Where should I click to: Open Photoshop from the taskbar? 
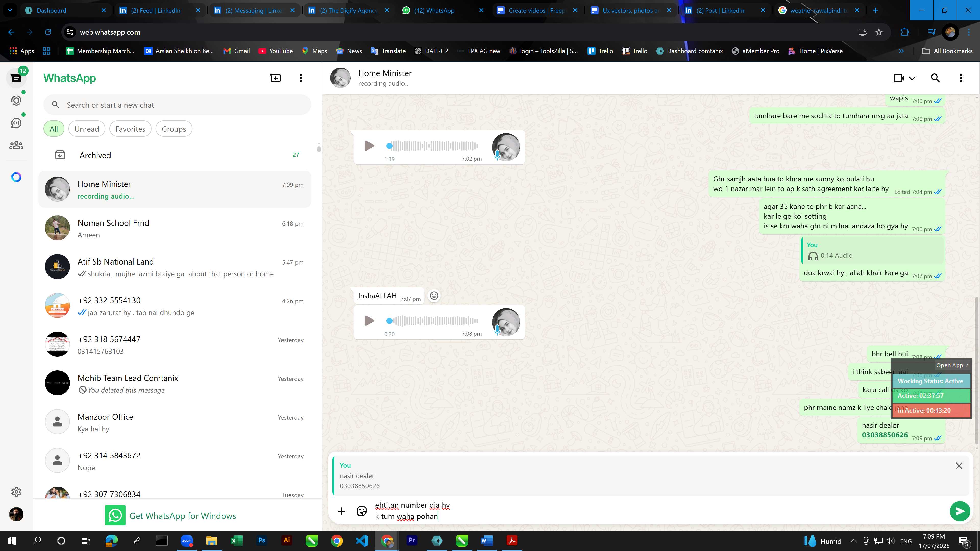pyautogui.click(x=261, y=540)
